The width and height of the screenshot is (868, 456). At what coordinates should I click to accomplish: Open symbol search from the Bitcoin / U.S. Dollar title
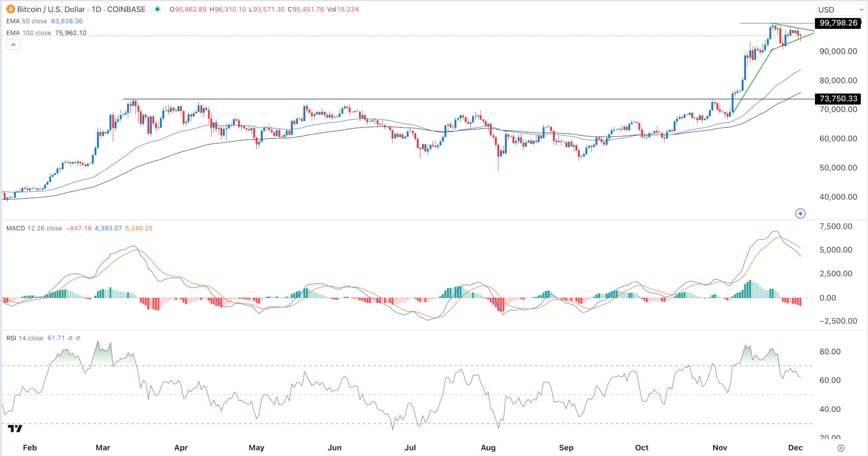pos(51,9)
